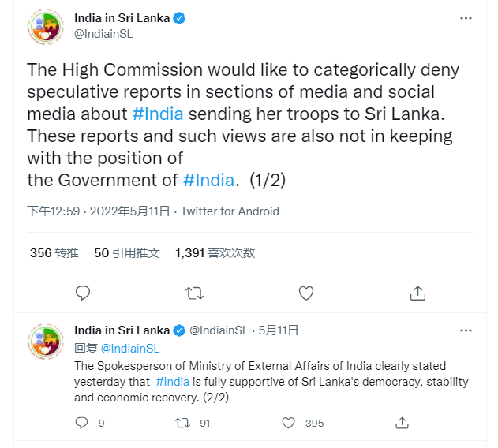Open the Twitter for Android source link

(230, 211)
